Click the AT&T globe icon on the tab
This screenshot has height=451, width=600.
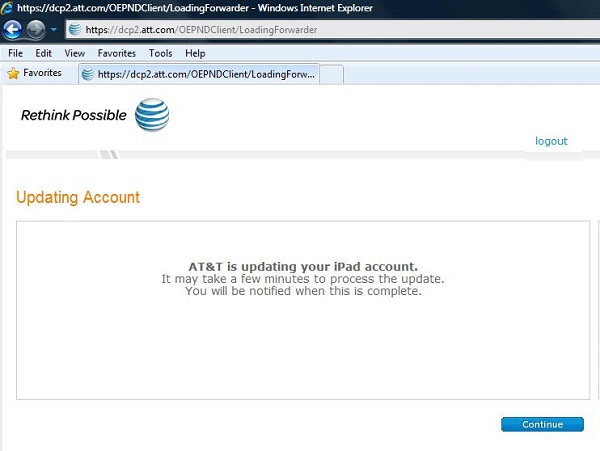click(x=88, y=74)
